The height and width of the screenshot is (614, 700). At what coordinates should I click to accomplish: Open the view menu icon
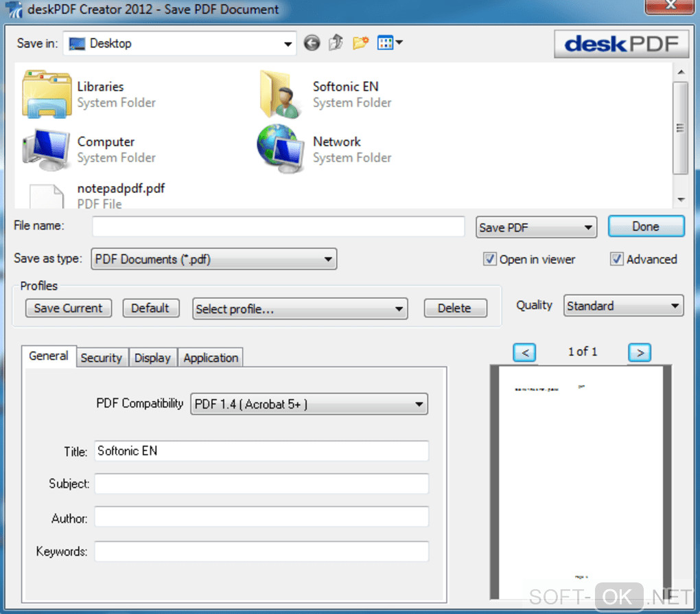point(390,43)
